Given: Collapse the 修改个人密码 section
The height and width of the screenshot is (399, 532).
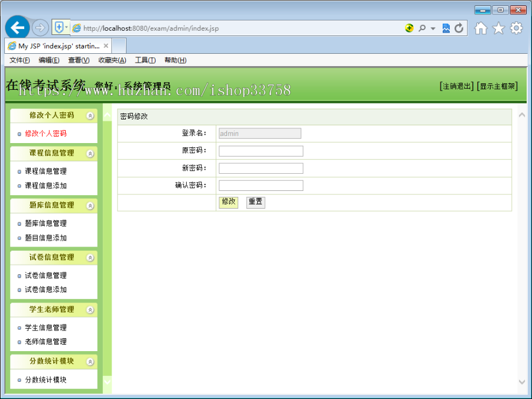Looking at the screenshot, I should [90, 115].
